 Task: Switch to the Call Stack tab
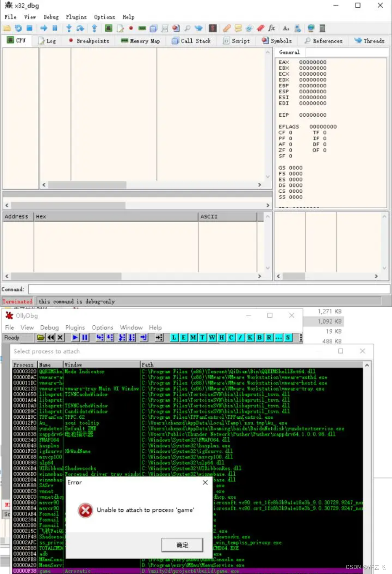point(191,41)
